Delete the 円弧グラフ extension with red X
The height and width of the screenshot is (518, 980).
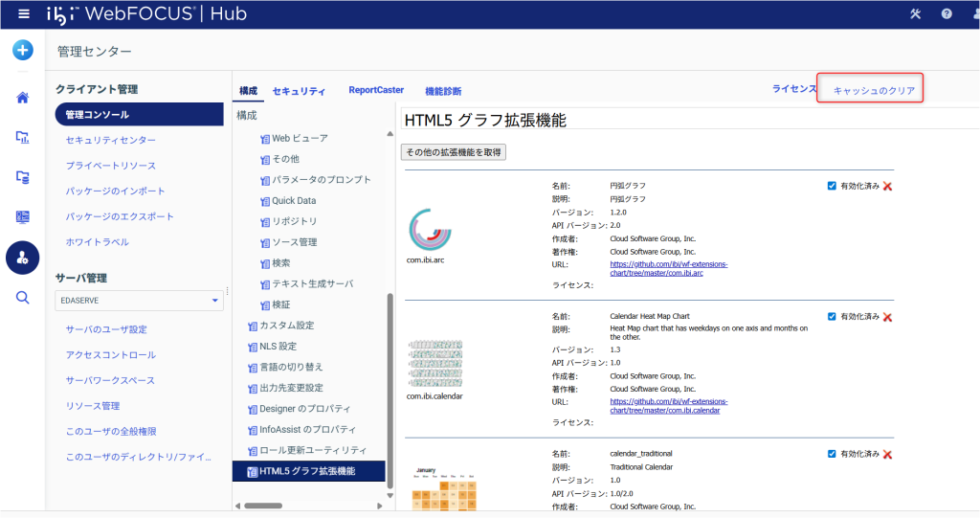tap(887, 186)
